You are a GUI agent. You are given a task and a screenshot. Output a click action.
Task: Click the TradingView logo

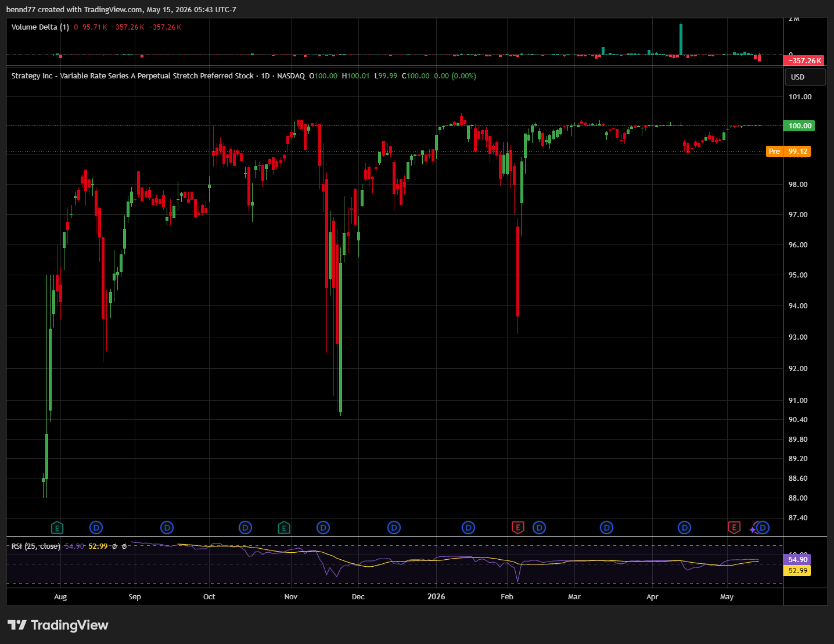click(x=58, y=625)
